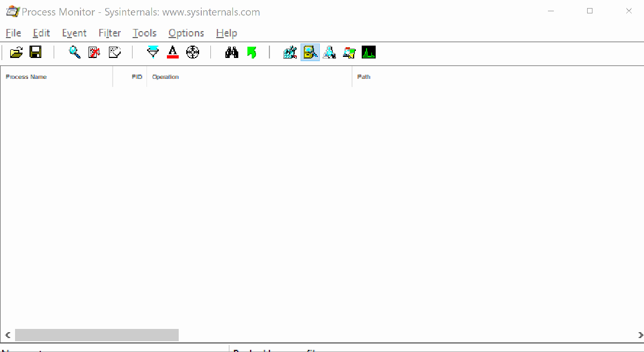Open the Filter funnel icon
The width and height of the screenshot is (644, 352).
point(153,52)
